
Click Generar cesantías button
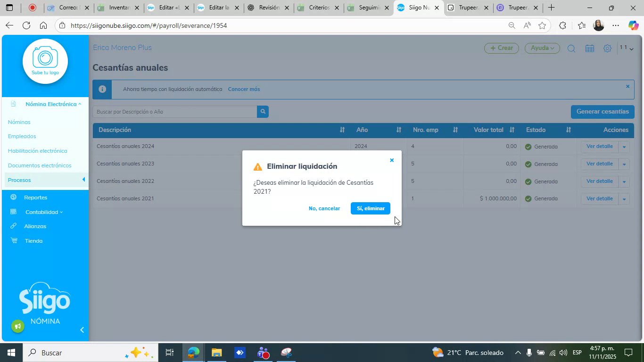point(603,112)
